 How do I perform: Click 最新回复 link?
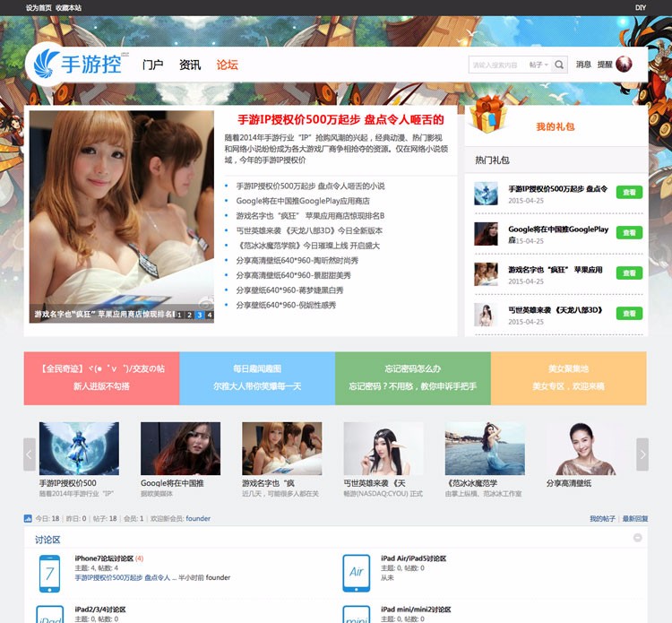(x=635, y=519)
